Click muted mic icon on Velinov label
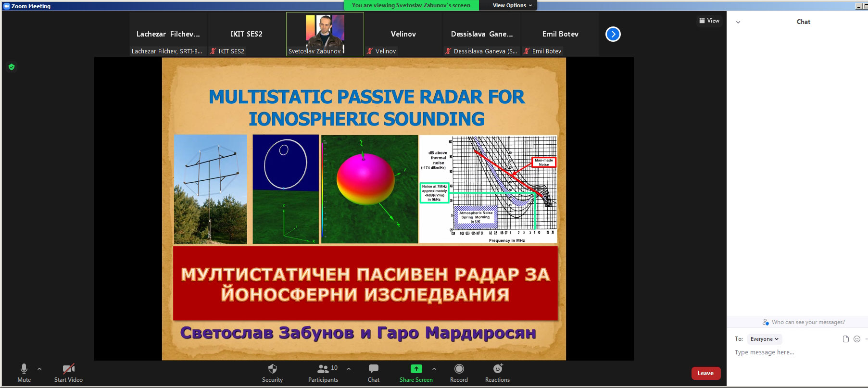The image size is (868, 388). click(370, 51)
